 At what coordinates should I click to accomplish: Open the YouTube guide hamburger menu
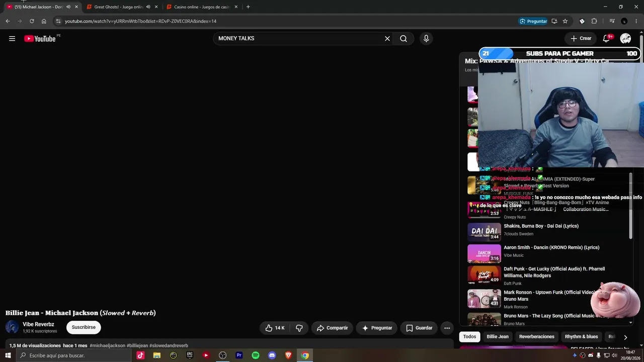[12, 39]
